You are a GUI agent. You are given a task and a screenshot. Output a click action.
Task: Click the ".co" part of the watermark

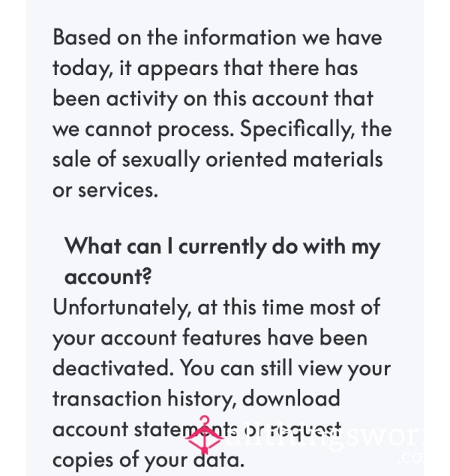tap(410, 457)
